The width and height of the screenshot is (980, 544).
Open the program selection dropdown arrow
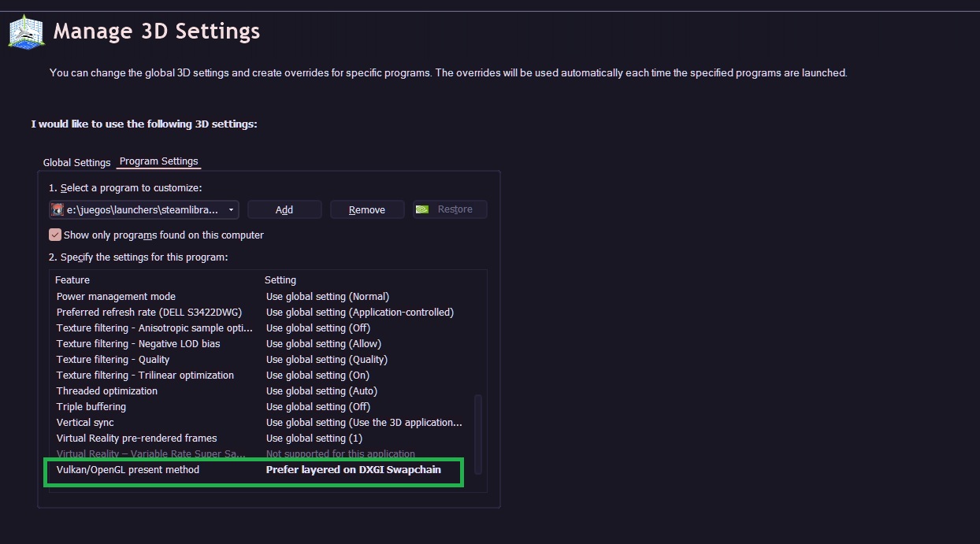231,209
